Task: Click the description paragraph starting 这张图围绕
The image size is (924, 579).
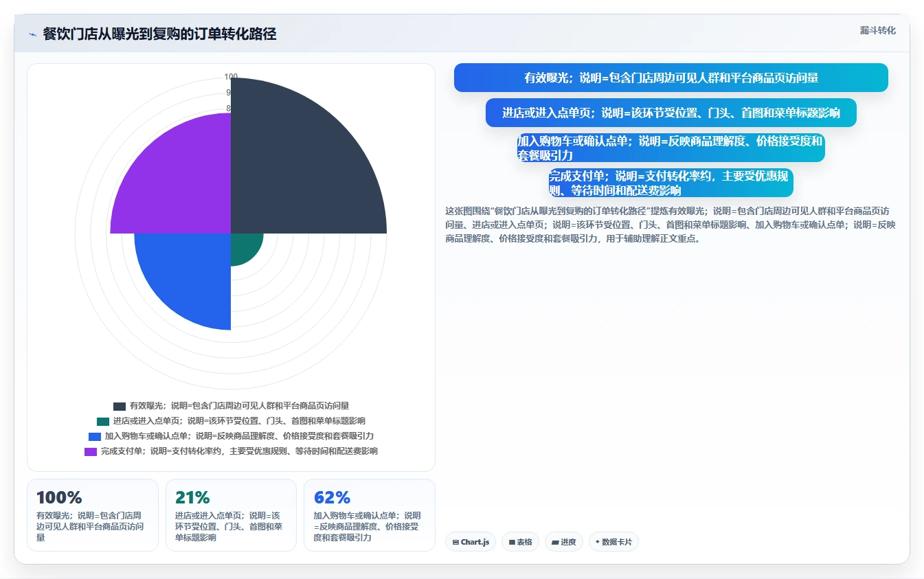Action: coord(671,225)
